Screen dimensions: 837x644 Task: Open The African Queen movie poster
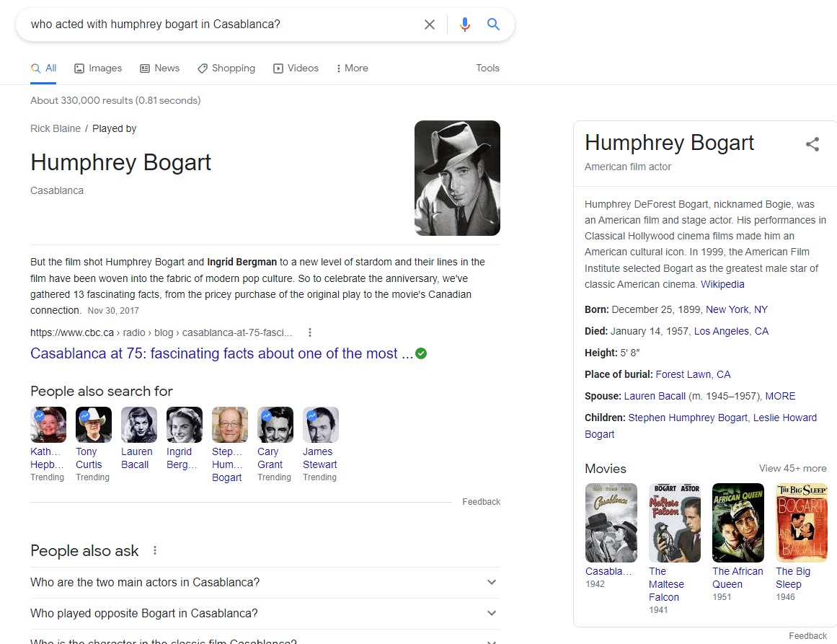click(x=738, y=523)
